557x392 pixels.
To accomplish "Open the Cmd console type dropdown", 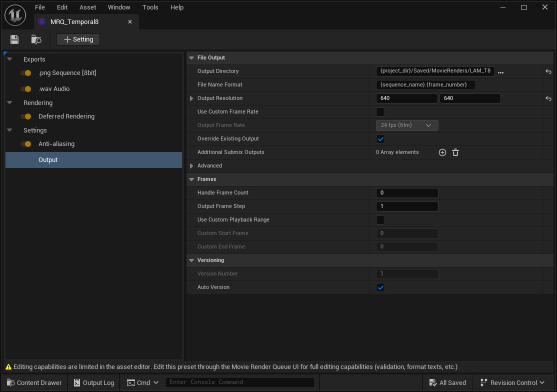I will click(143, 383).
